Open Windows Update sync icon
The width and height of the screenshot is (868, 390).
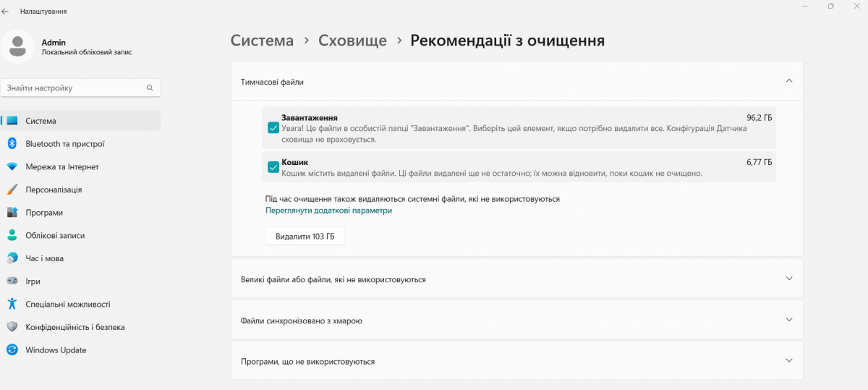[x=12, y=350]
